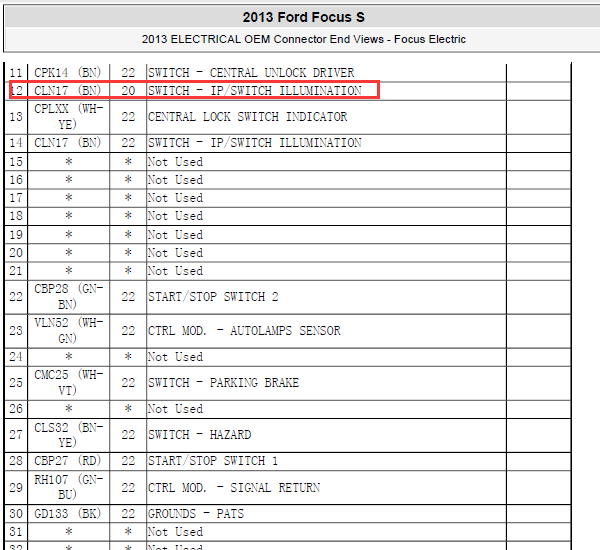Click pin number 22 cell in first column

pos(16,297)
